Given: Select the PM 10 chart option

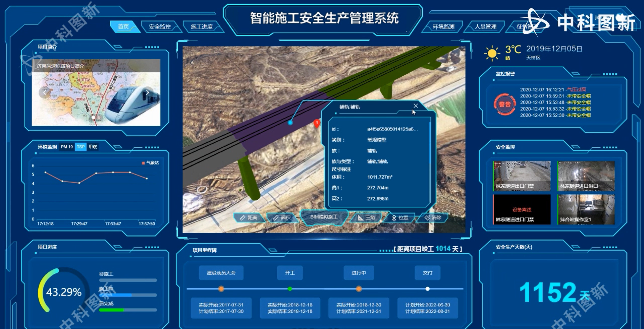Looking at the screenshot, I should [67, 147].
